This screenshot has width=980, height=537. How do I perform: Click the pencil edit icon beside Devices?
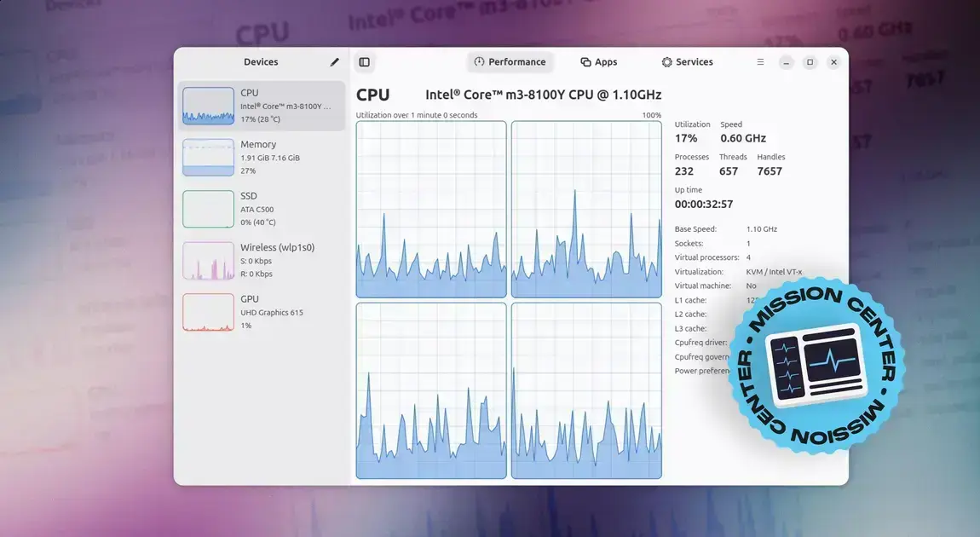pos(334,62)
